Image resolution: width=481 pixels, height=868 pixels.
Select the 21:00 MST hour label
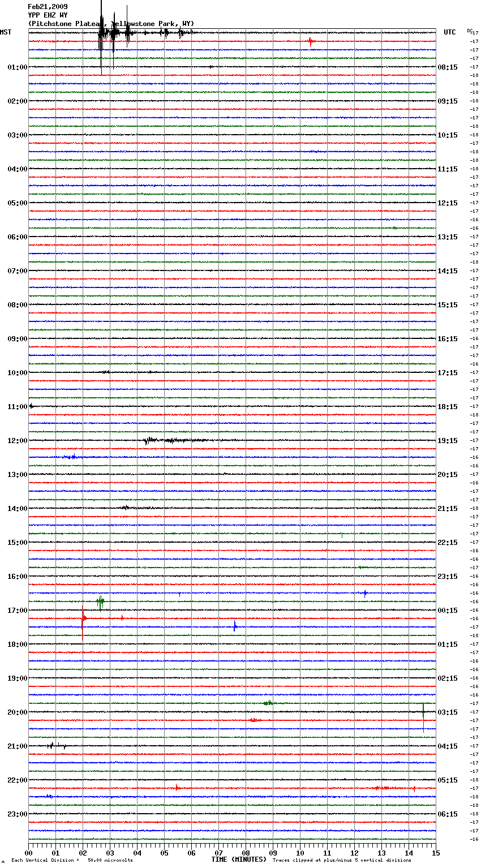click(18, 746)
